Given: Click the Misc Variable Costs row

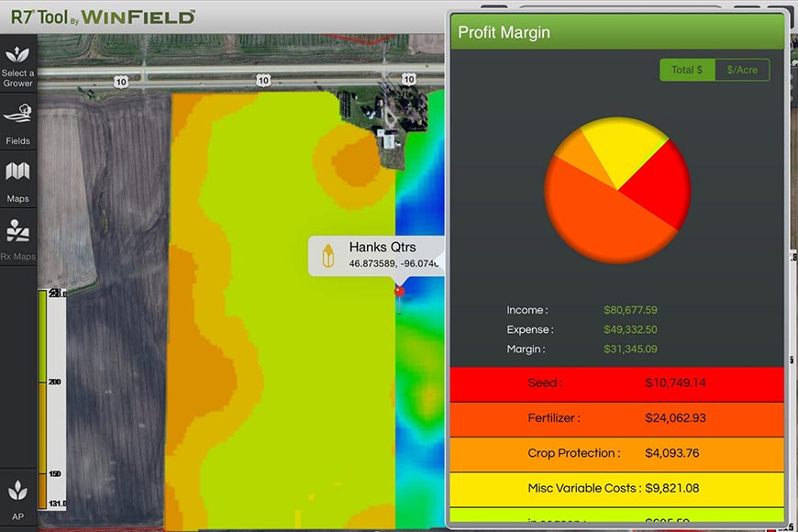Looking at the screenshot, I should (x=616, y=488).
